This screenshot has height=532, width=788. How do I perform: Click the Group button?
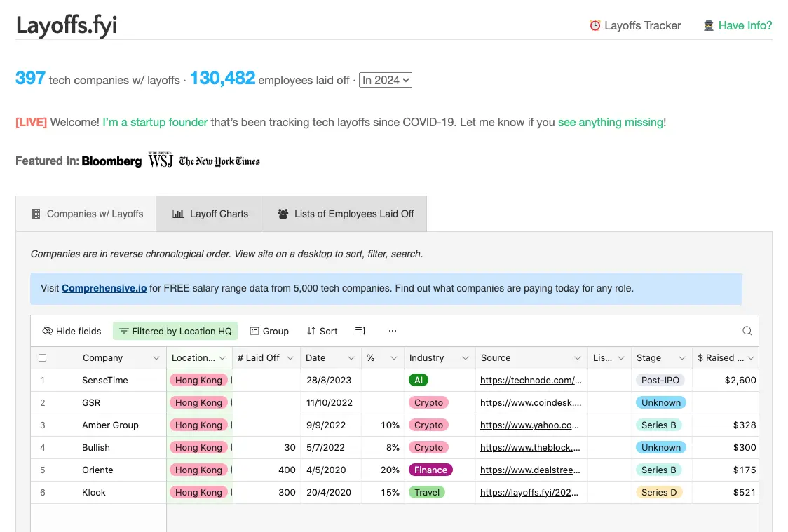point(269,331)
